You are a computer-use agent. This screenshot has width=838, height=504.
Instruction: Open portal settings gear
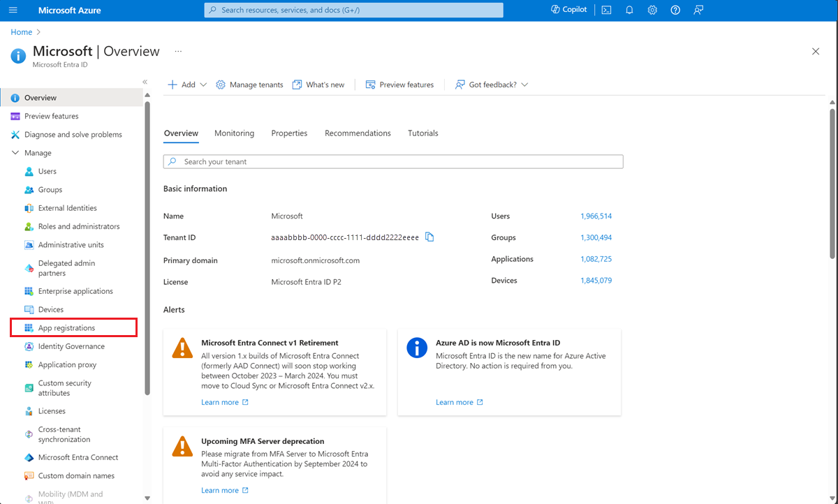click(x=652, y=10)
